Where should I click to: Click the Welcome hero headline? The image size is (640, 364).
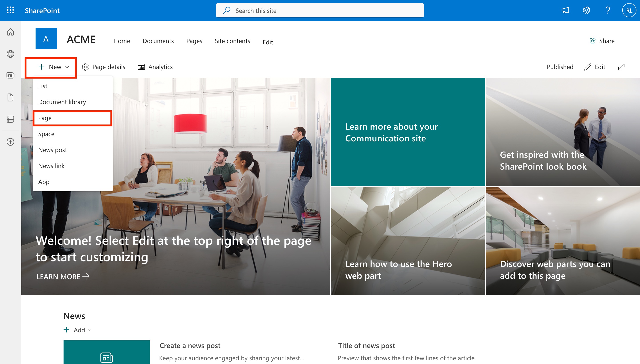[174, 249]
